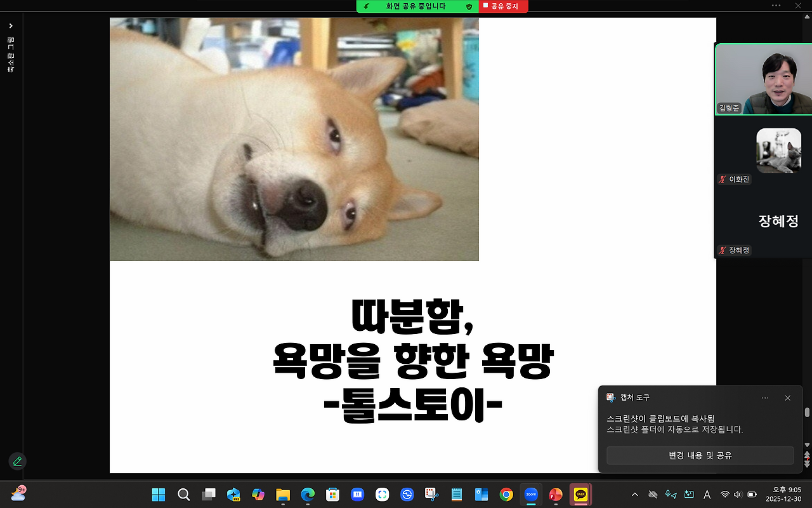Open the volume control in system tray
The width and height of the screenshot is (812, 508).
coord(737,494)
